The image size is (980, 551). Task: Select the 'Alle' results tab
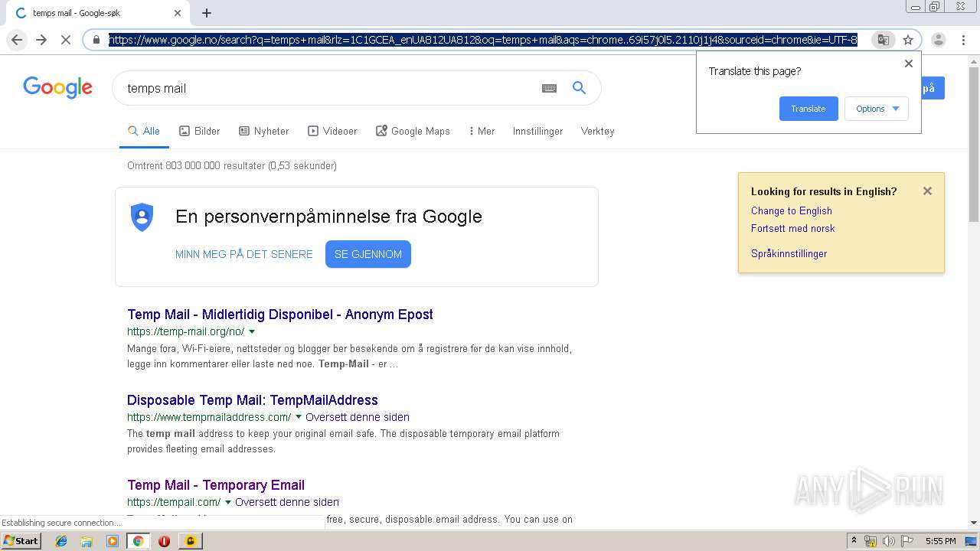144,131
